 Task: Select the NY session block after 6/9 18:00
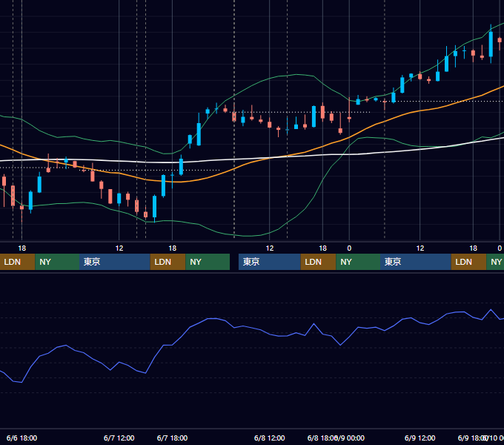495,262
